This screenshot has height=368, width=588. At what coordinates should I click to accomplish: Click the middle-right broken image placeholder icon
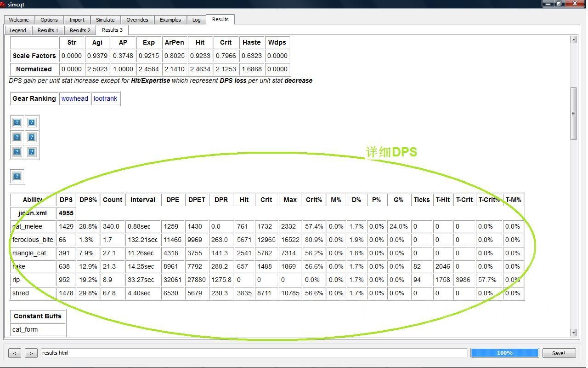pyautogui.click(x=32, y=137)
